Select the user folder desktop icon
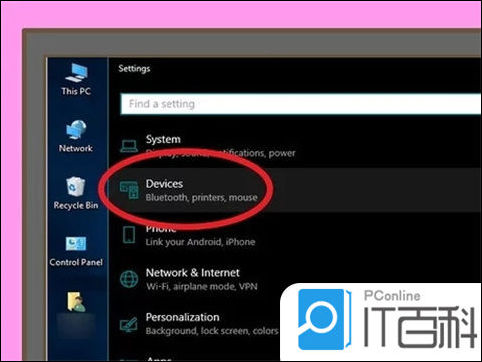482x362 pixels. pos(76,302)
